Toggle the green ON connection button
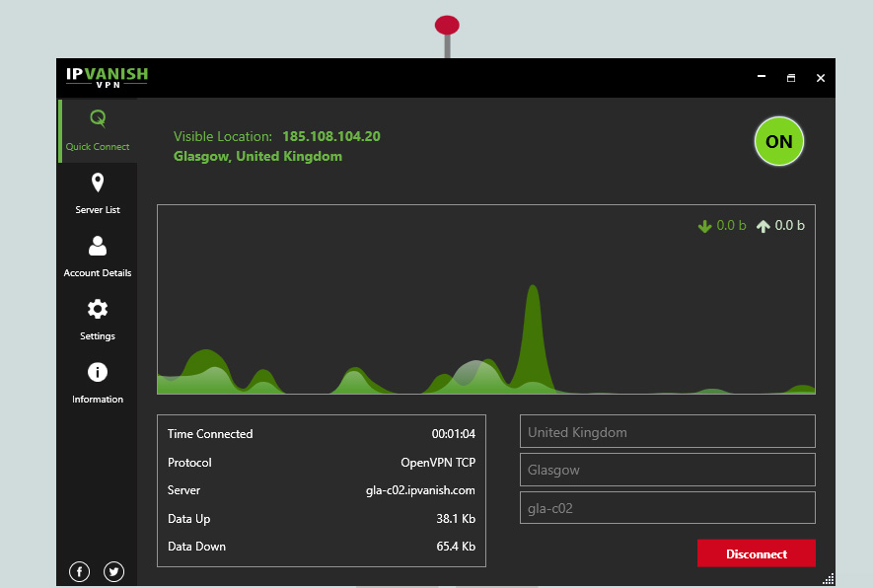Viewport: 873px width, 588px height. click(779, 141)
